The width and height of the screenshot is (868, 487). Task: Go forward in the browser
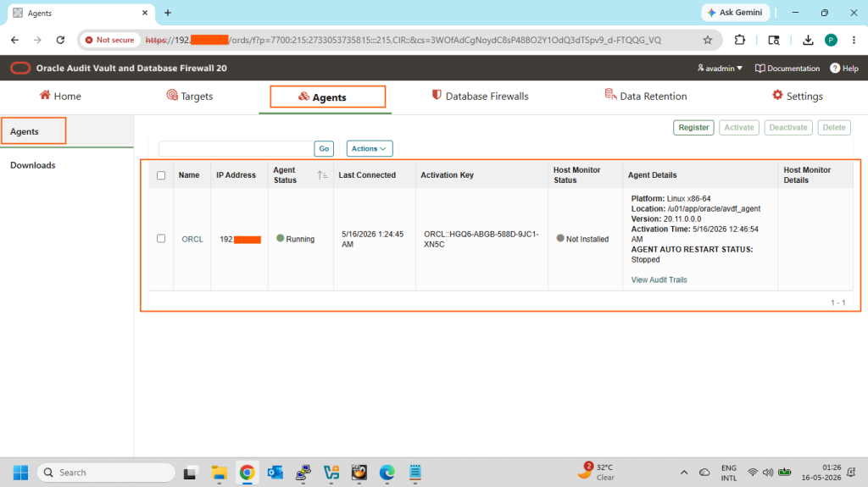[x=37, y=40]
